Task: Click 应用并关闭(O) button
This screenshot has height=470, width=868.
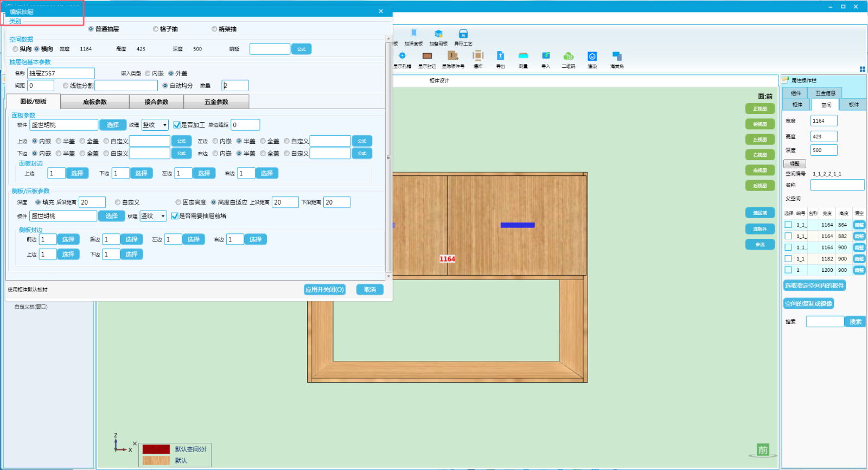Action: tap(325, 290)
